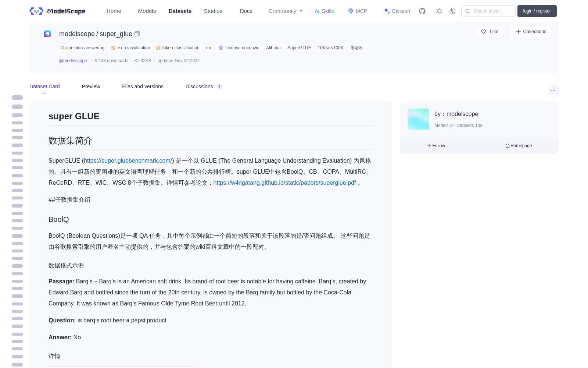Screen dimensions: 588x368
Task: Open the Studios page
Action: pyautogui.click(x=213, y=11)
